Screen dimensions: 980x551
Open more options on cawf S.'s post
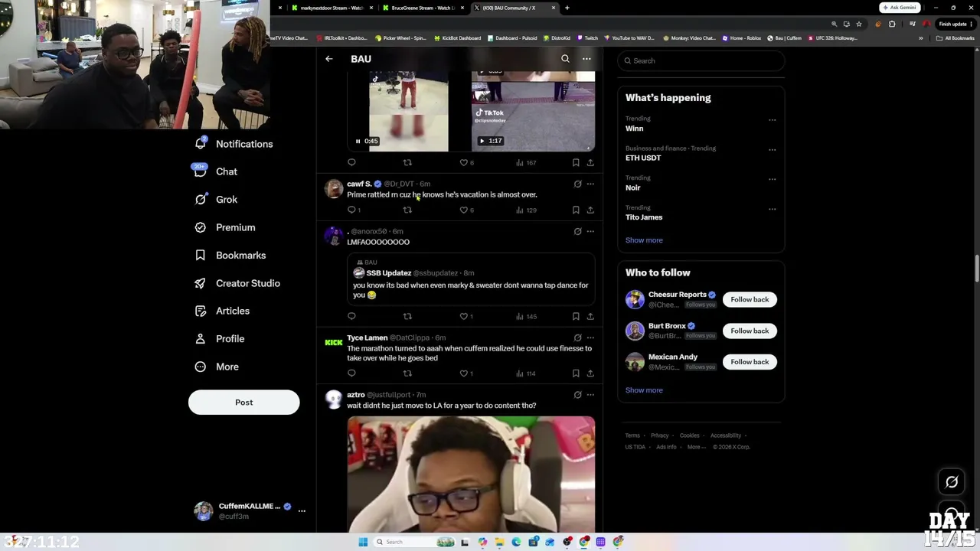click(x=590, y=184)
